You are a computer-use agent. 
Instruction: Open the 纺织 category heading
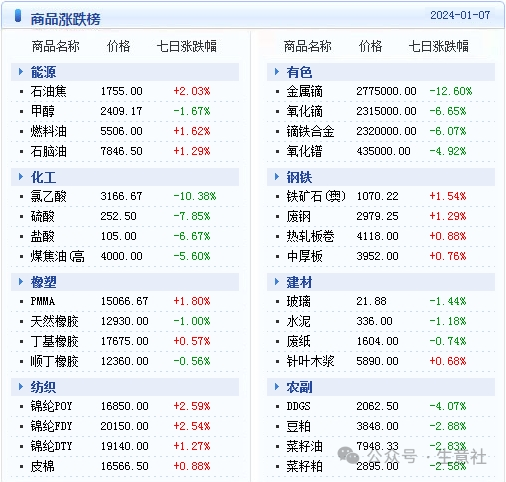pos(43,387)
